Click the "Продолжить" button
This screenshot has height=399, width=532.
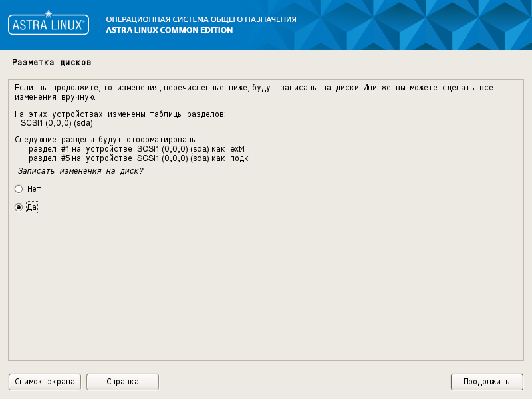coord(487,382)
